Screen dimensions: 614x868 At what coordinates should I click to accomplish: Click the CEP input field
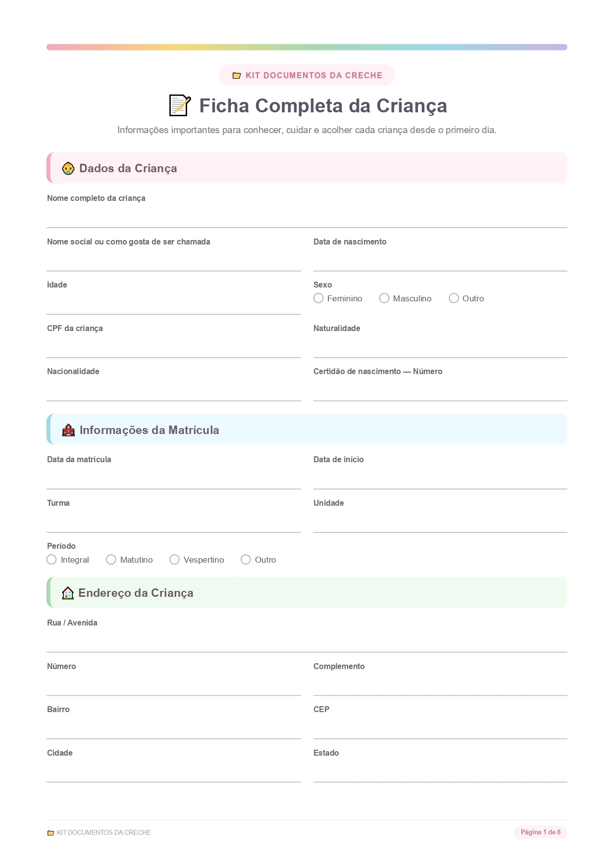pos(440,728)
